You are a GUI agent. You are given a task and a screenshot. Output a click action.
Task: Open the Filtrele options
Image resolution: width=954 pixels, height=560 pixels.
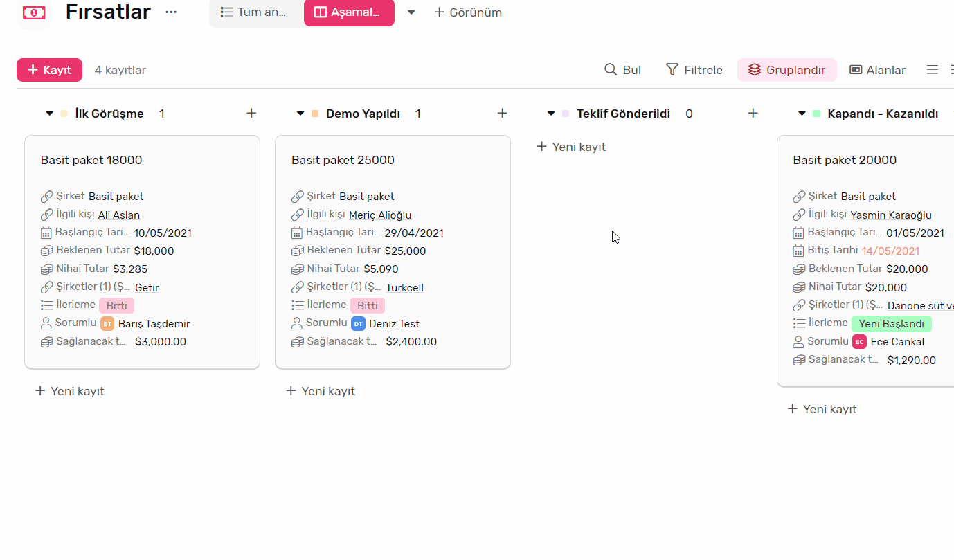click(x=694, y=70)
